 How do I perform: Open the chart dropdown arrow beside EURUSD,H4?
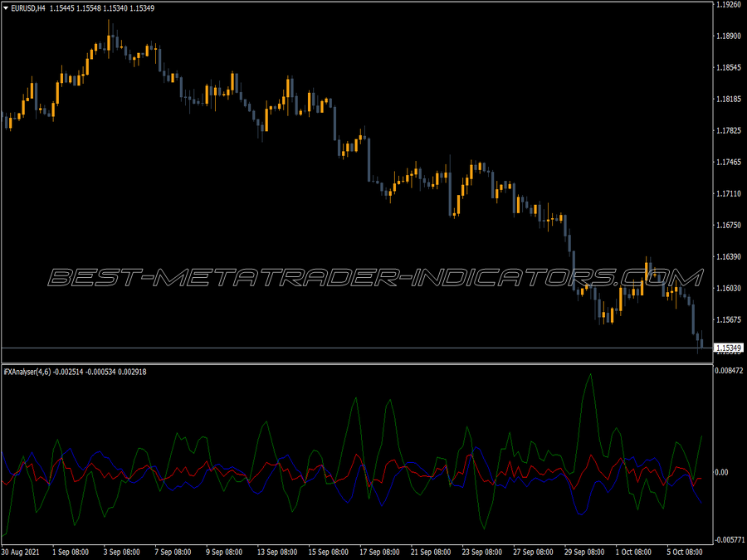(6, 8)
